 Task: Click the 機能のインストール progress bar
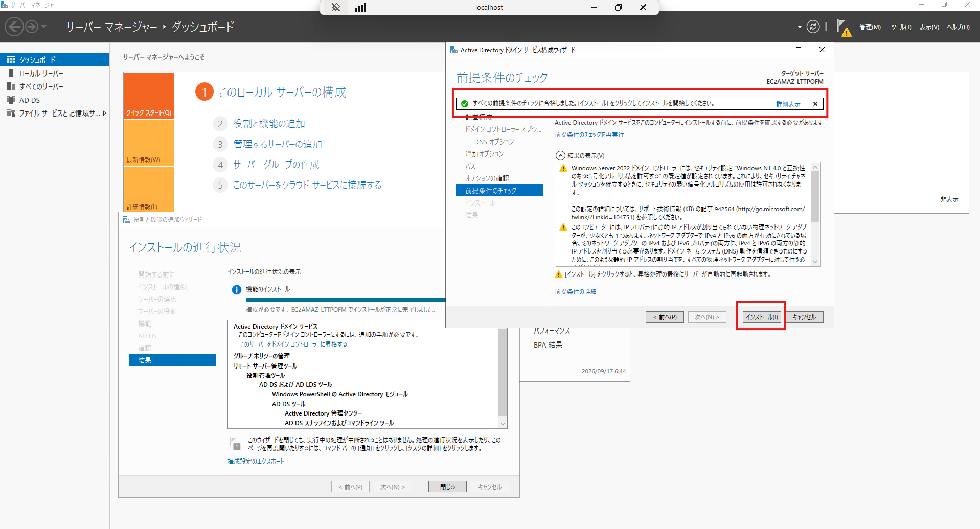click(346, 300)
